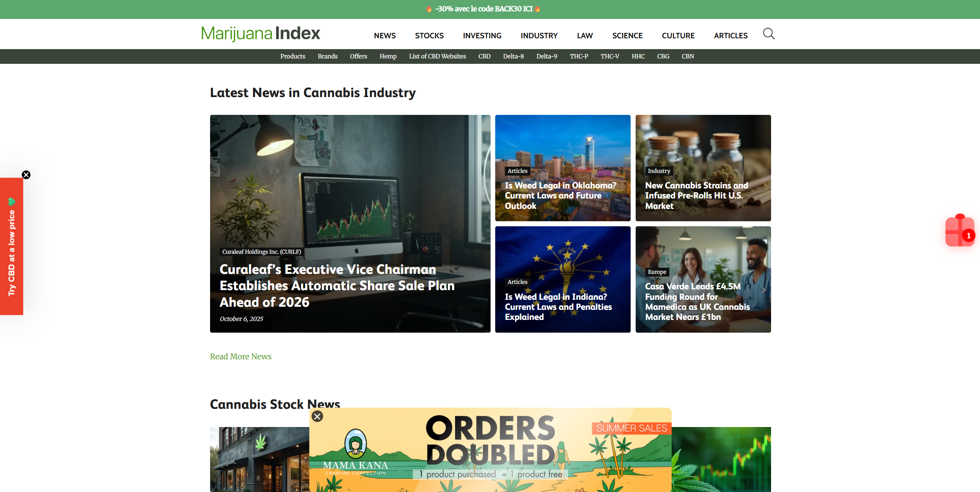Open New Cannabis Strains Pre-Rolls article
This screenshot has width=980, height=492.
click(696, 196)
